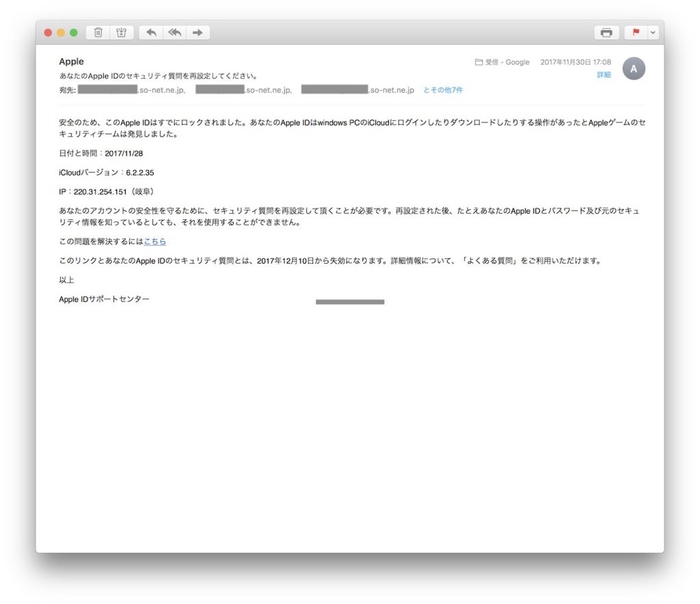Close the mail window
The width and height of the screenshot is (700, 604).
[x=49, y=33]
